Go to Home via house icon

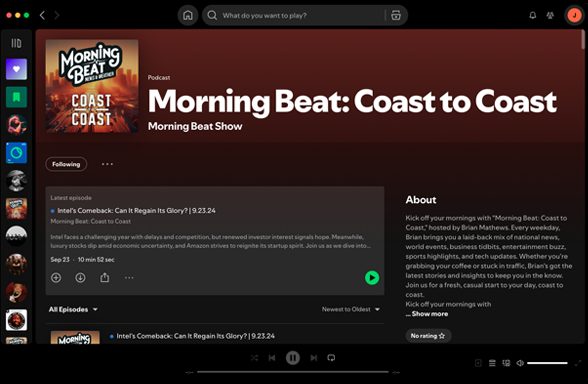[188, 15]
